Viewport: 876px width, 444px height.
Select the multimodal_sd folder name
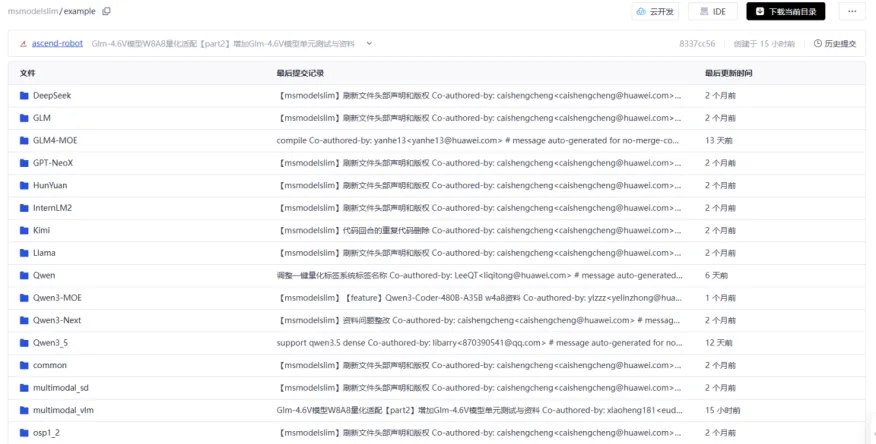[x=61, y=388]
